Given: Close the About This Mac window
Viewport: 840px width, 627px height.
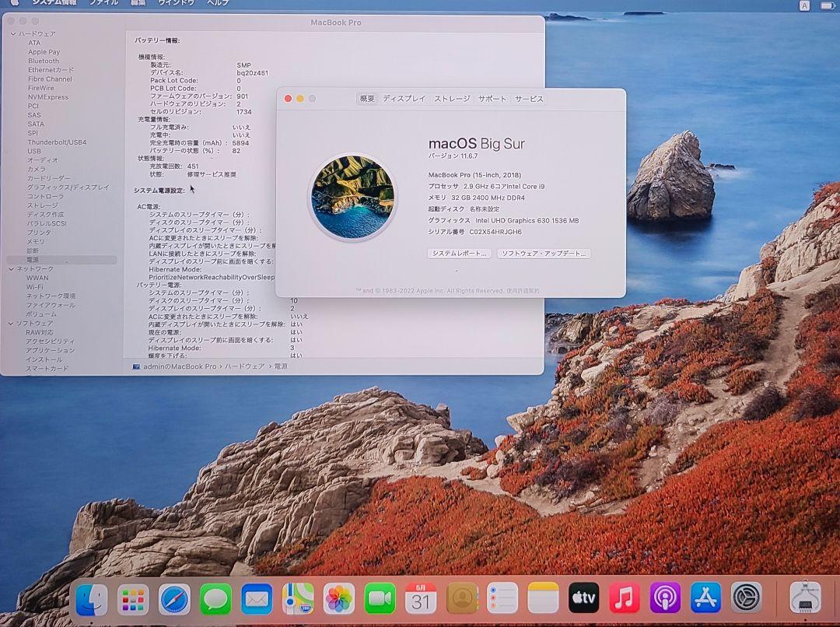Looking at the screenshot, I should (288, 99).
